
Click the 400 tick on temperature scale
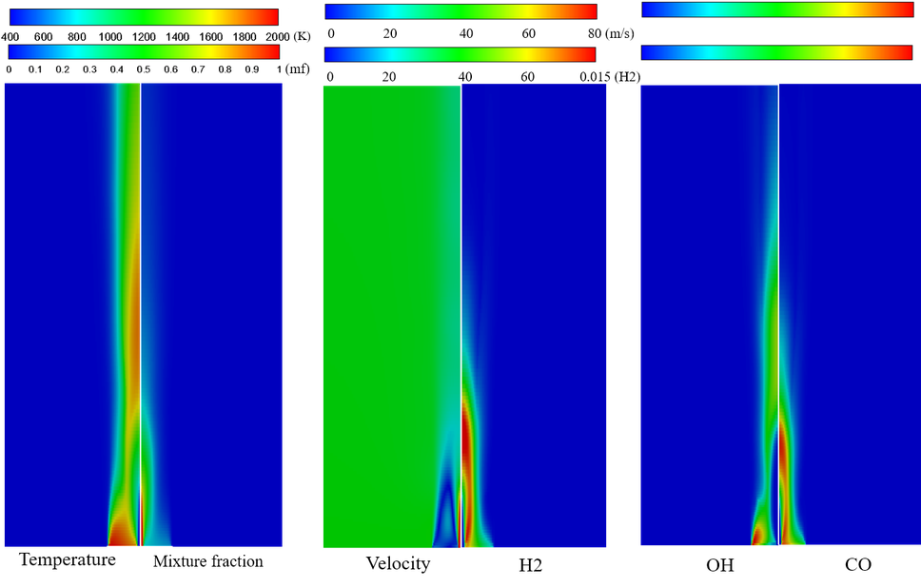[x=10, y=36]
